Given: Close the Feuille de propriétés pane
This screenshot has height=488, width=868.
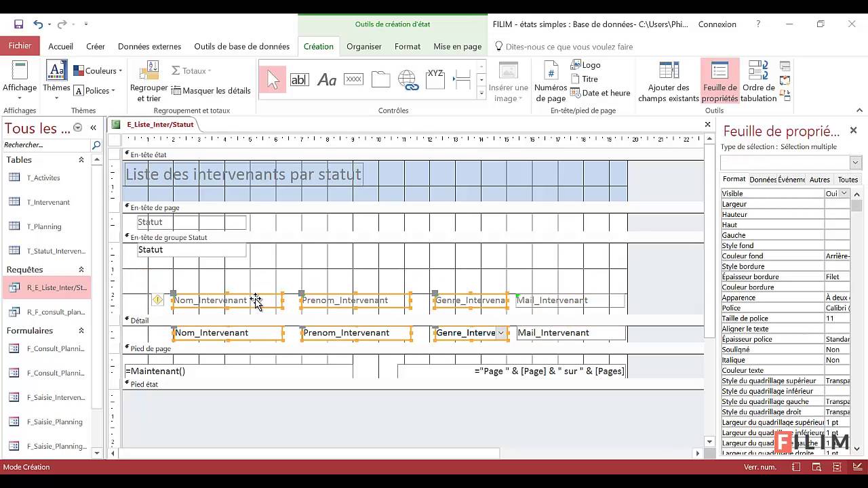Looking at the screenshot, I should point(853,130).
